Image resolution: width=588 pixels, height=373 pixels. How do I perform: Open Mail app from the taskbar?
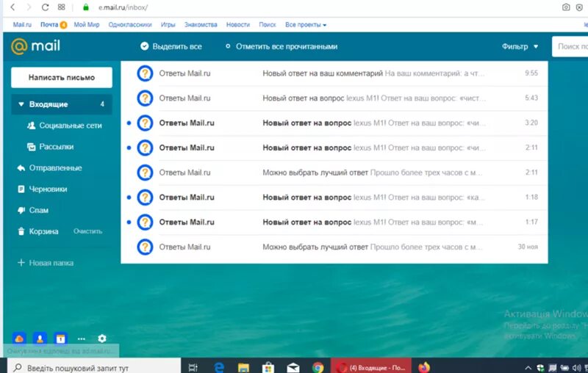pos(293,367)
